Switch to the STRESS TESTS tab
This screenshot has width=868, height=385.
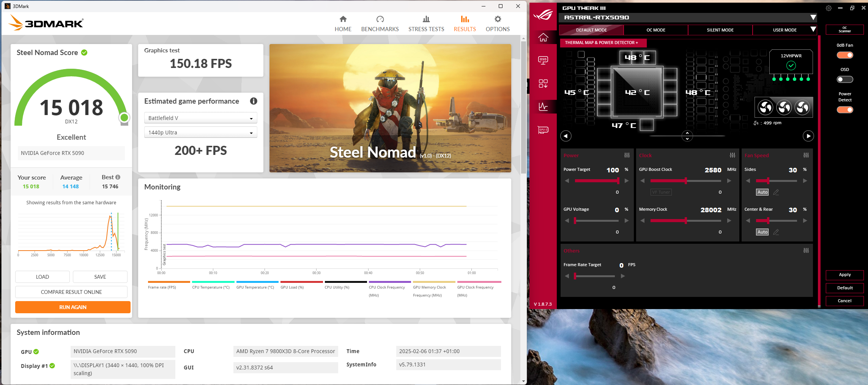coord(426,24)
